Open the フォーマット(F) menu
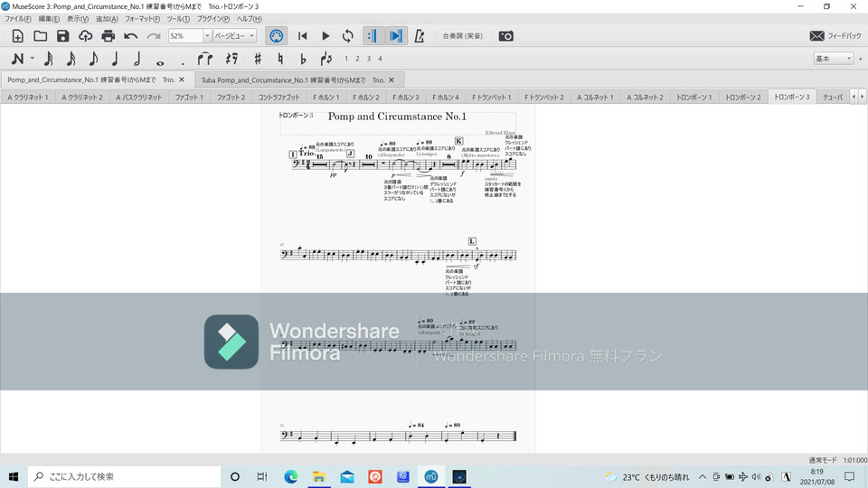This screenshot has height=488, width=868. point(142,19)
